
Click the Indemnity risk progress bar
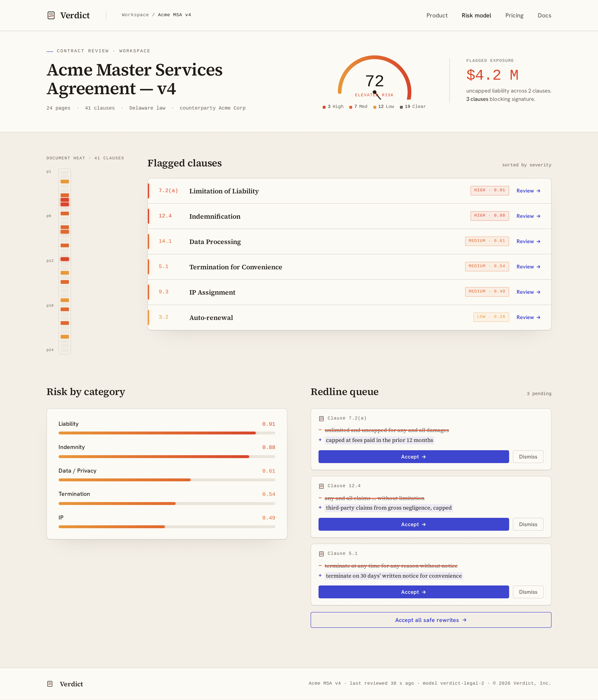coord(167,457)
